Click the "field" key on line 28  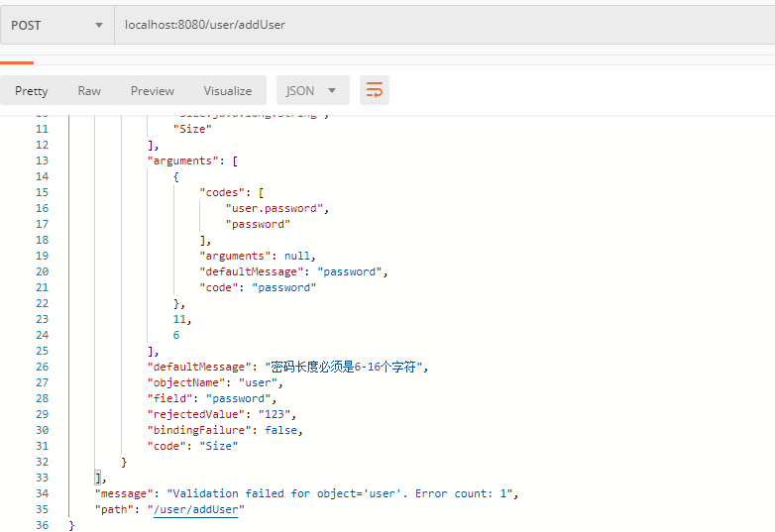169,398
